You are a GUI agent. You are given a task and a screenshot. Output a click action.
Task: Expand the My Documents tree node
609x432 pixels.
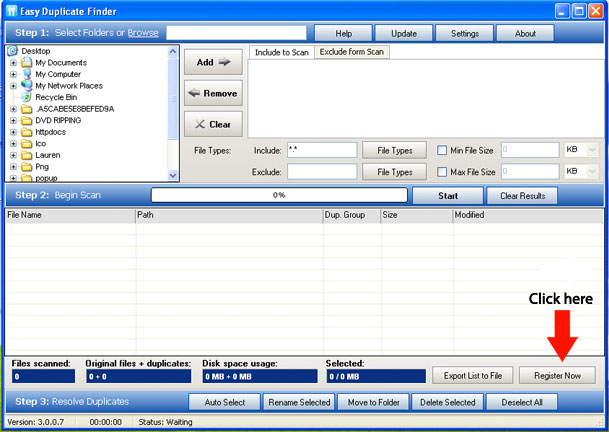[13, 63]
